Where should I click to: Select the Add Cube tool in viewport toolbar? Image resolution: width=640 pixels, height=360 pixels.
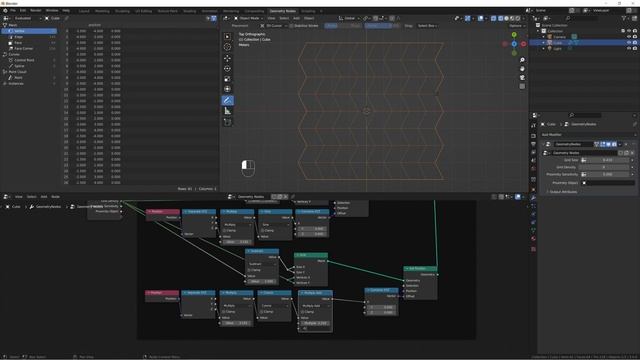click(x=228, y=122)
